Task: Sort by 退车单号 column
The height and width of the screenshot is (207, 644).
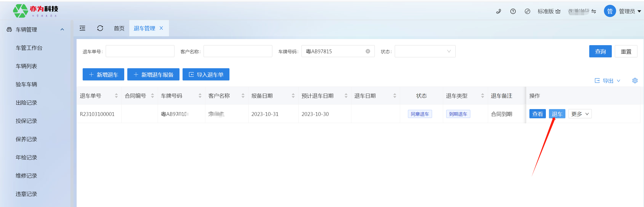Action: 116,96
